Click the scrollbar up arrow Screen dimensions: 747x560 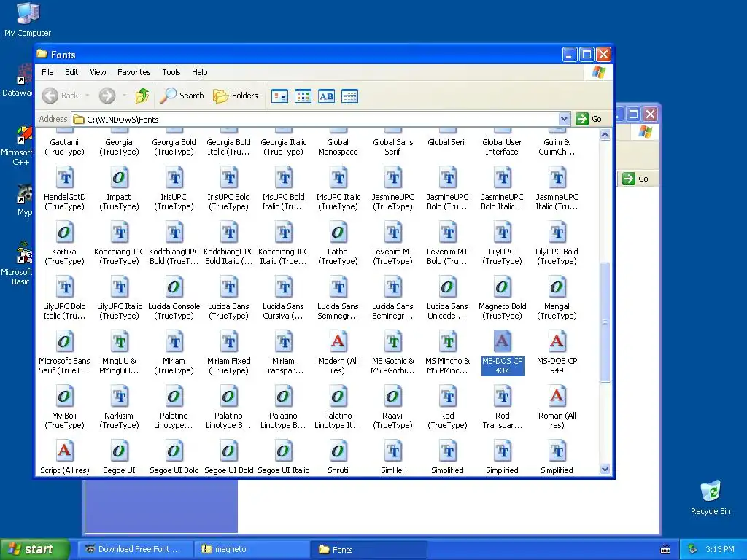605,135
